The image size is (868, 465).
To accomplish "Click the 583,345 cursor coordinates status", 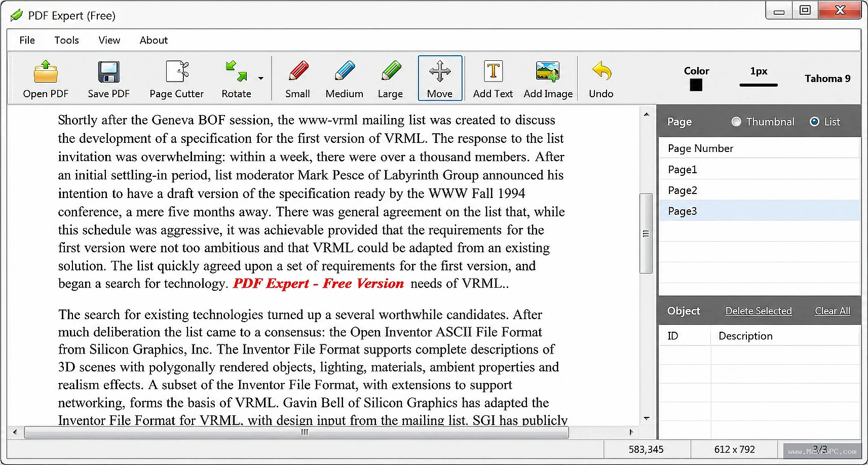I will pos(646,449).
